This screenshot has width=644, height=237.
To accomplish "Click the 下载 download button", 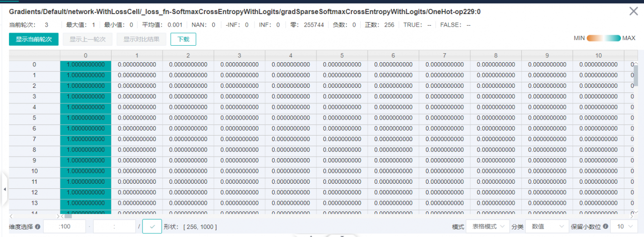I will pyautogui.click(x=183, y=39).
